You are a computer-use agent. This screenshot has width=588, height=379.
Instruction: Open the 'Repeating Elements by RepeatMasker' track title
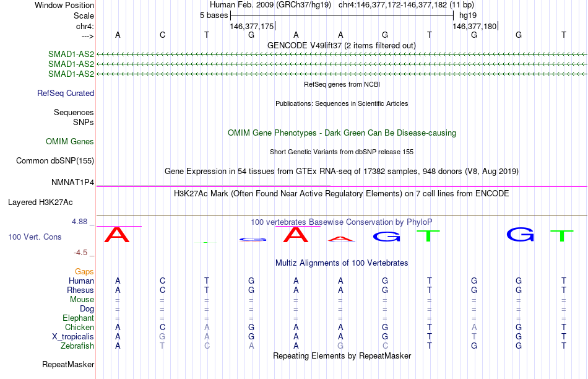pyautogui.click(x=342, y=355)
